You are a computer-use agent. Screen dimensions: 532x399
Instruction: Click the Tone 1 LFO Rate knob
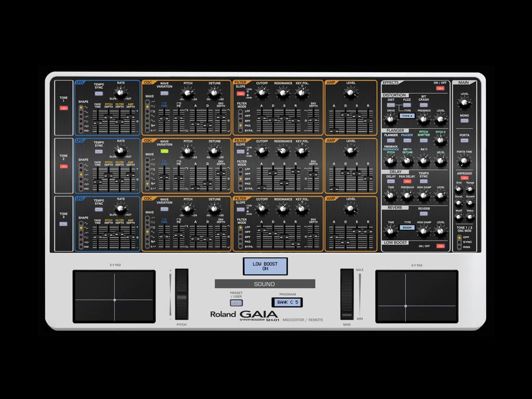coord(120,92)
